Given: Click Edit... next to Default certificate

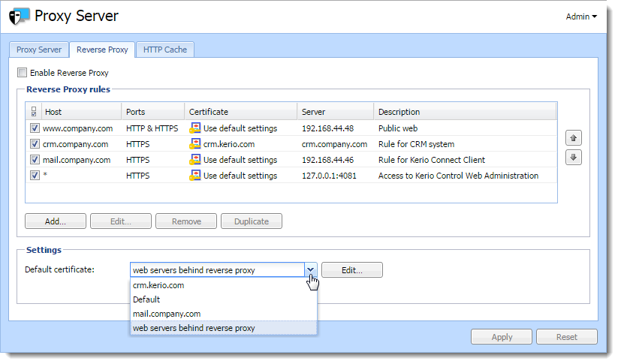Looking at the screenshot, I should [352, 270].
